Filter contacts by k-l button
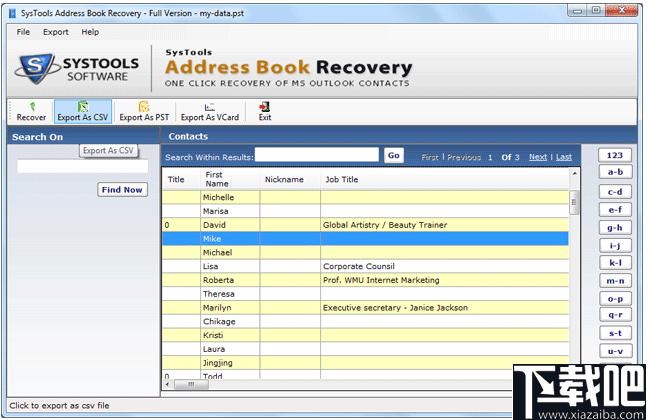 pyautogui.click(x=615, y=263)
